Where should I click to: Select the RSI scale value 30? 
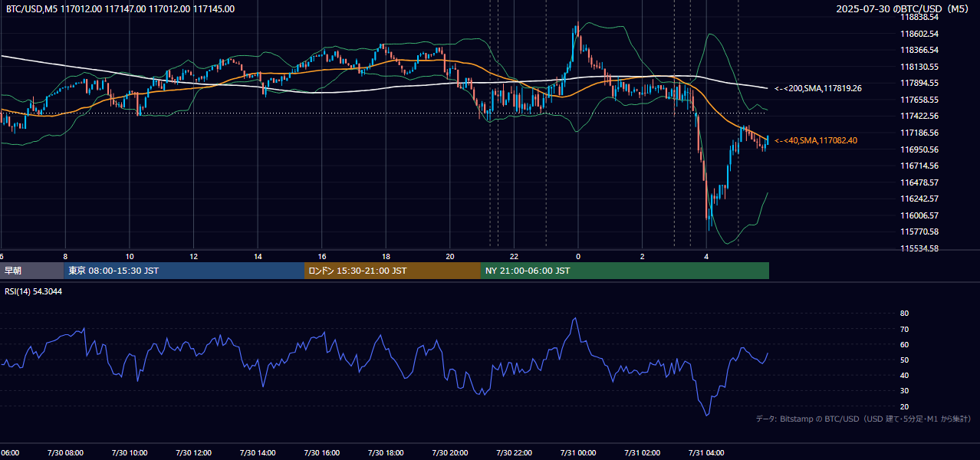(x=904, y=391)
